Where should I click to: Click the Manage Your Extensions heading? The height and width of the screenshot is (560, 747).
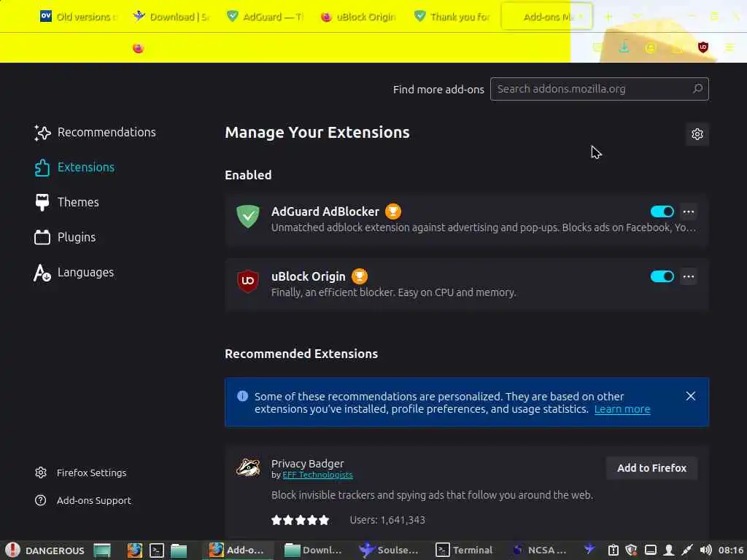point(317,133)
